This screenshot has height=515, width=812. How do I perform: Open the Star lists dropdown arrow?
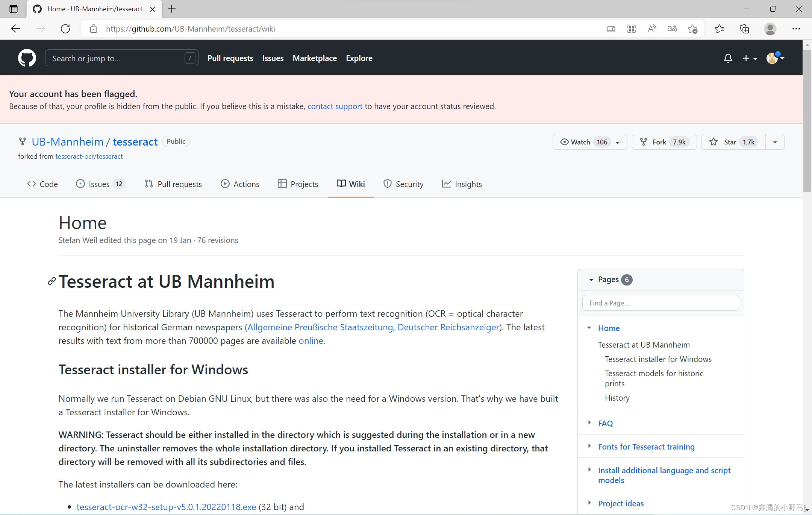tap(775, 142)
